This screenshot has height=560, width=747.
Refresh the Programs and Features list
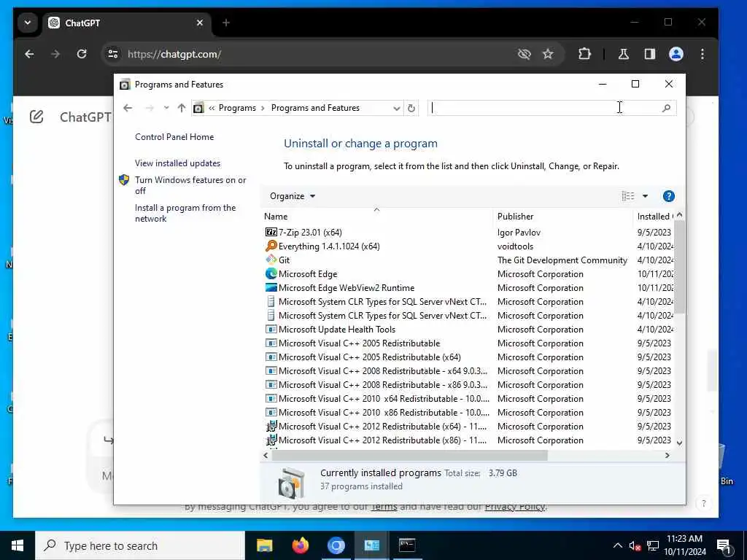(411, 108)
